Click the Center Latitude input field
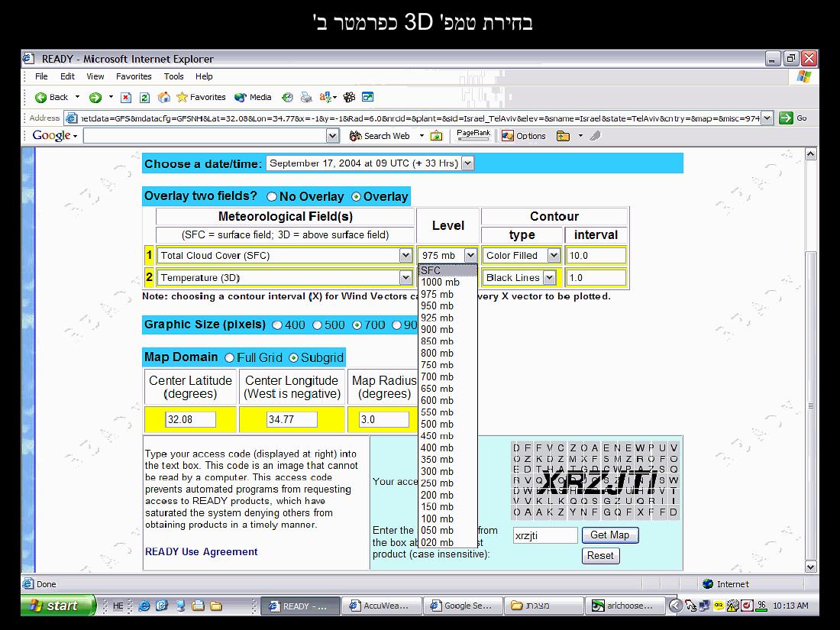 click(x=190, y=419)
